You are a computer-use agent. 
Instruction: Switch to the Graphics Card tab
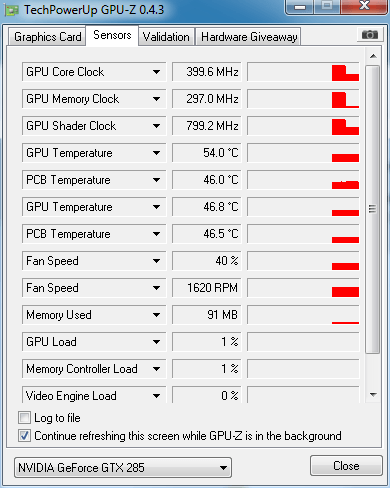47,37
